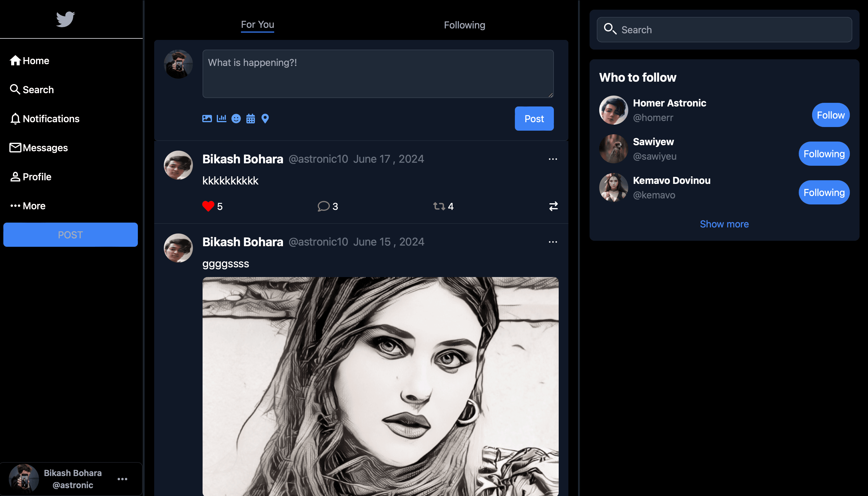This screenshot has height=496, width=868.
Task: Schedule the post via the calendar icon
Action: click(251, 119)
